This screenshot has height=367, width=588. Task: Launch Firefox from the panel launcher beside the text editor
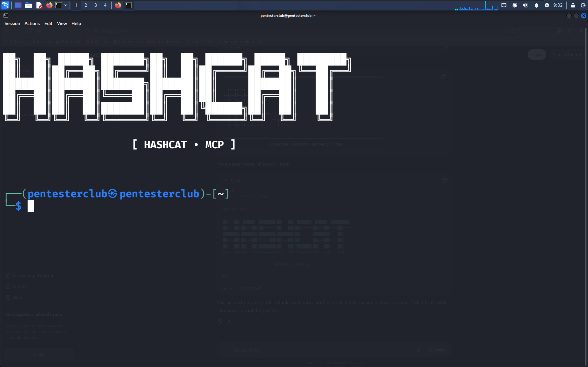pyautogui.click(x=49, y=5)
